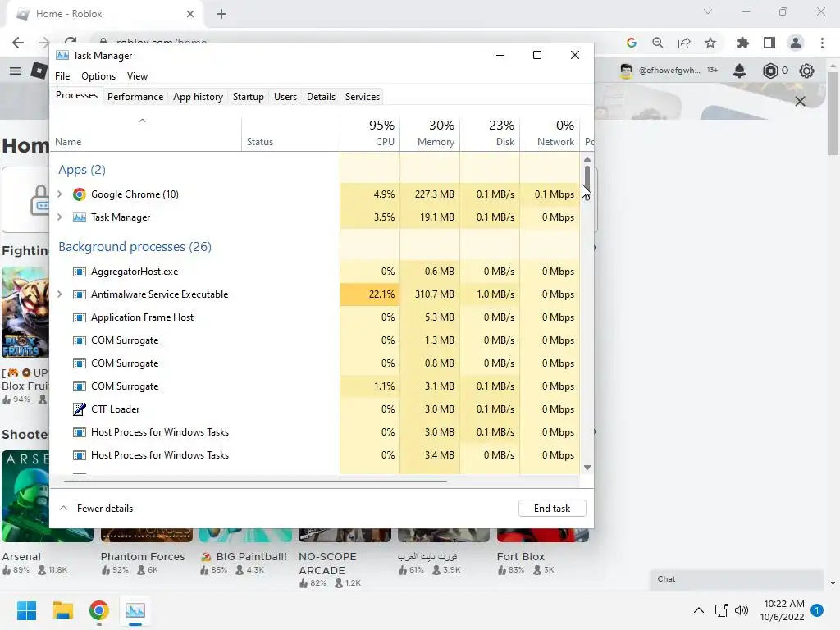Viewport: 840px width, 630px height.
Task: Switch to the Performance tab
Action: point(135,97)
